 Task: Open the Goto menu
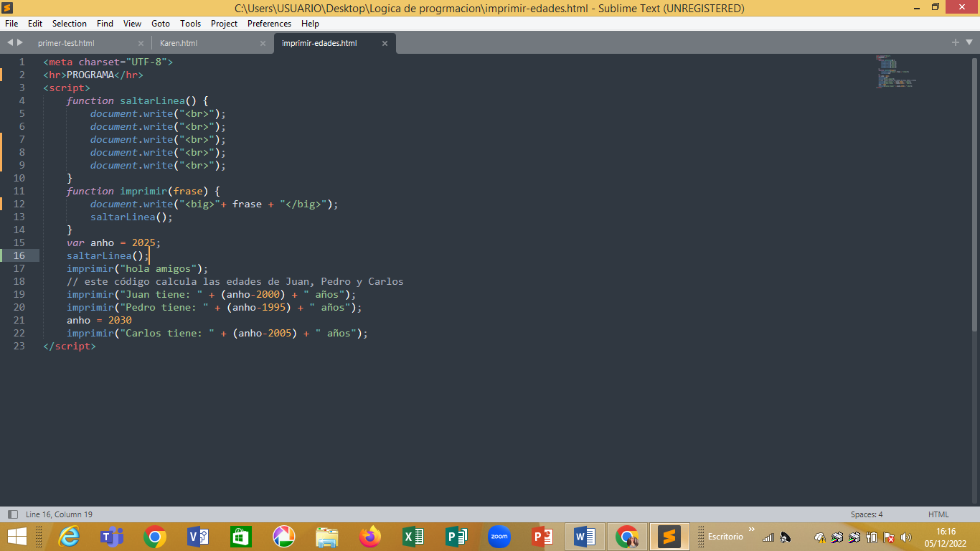(161, 24)
